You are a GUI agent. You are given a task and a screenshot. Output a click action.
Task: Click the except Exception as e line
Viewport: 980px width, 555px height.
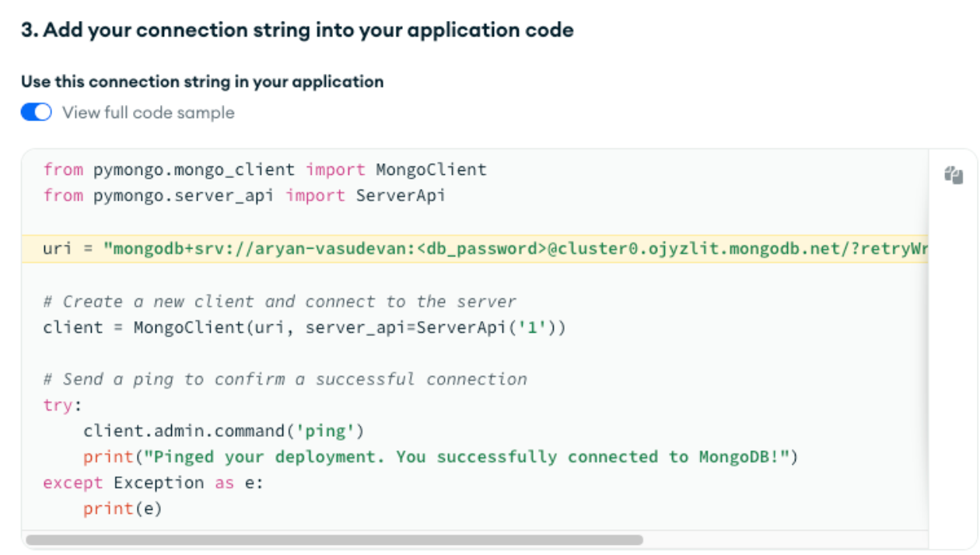click(153, 483)
